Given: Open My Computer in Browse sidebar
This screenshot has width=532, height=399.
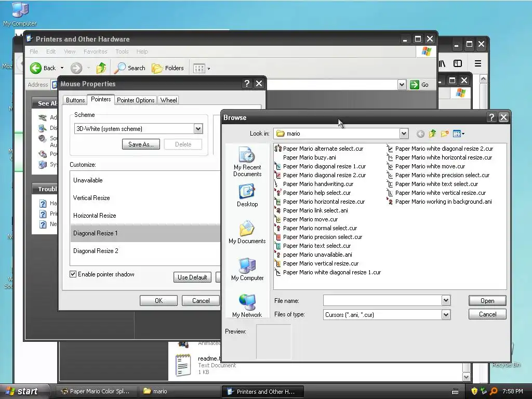Looking at the screenshot, I should point(247,270).
